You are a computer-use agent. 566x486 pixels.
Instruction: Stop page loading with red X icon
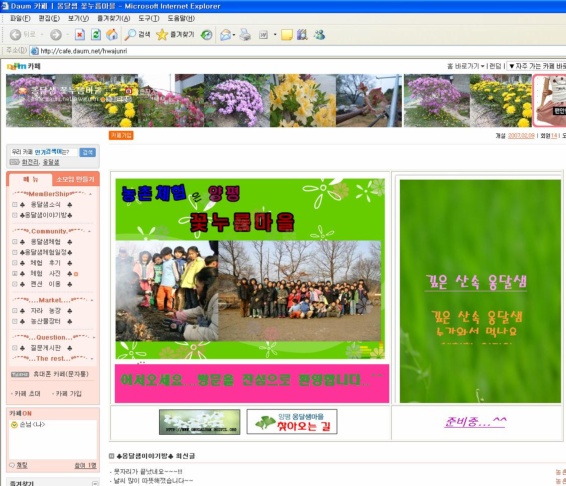(80, 35)
